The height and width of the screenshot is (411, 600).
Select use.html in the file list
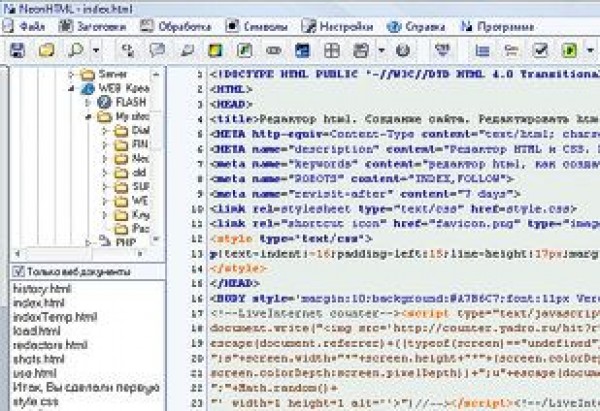tap(35, 373)
